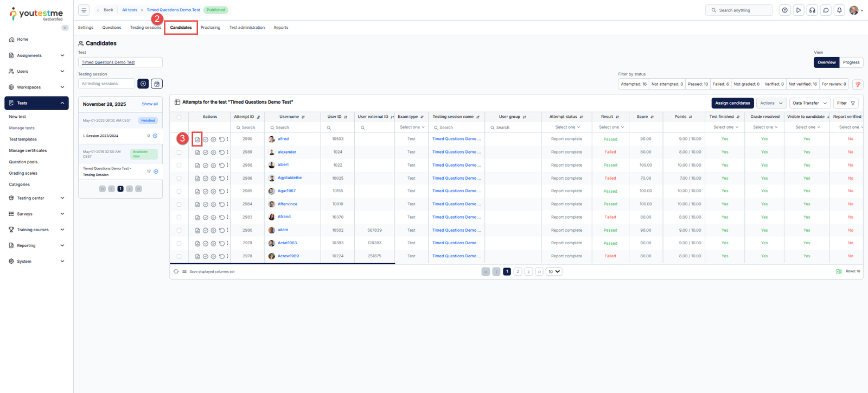Screen dimensions: 868x393
Task: Click the Assign candidates button
Action: (732, 103)
